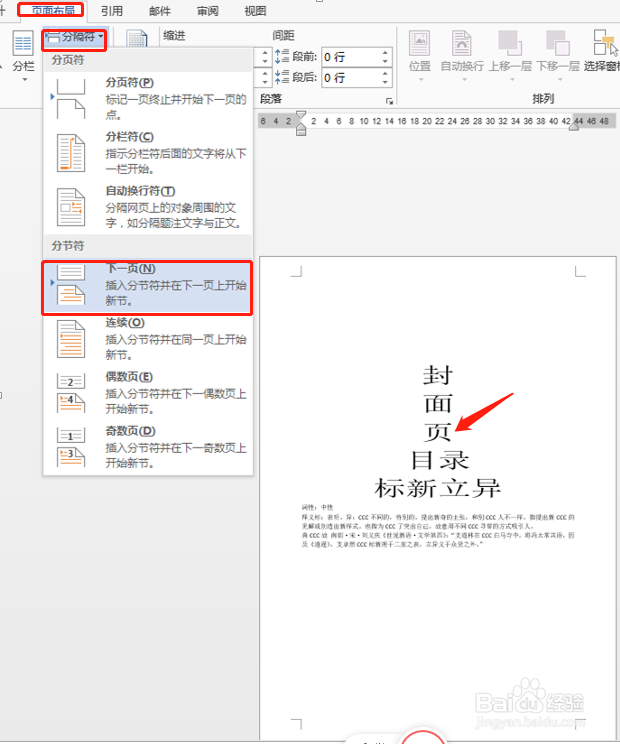The width and height of the screenshot is (620, 744).
Task: Expand the 上移一层 dropdown arrow
Action: [512, 80]
